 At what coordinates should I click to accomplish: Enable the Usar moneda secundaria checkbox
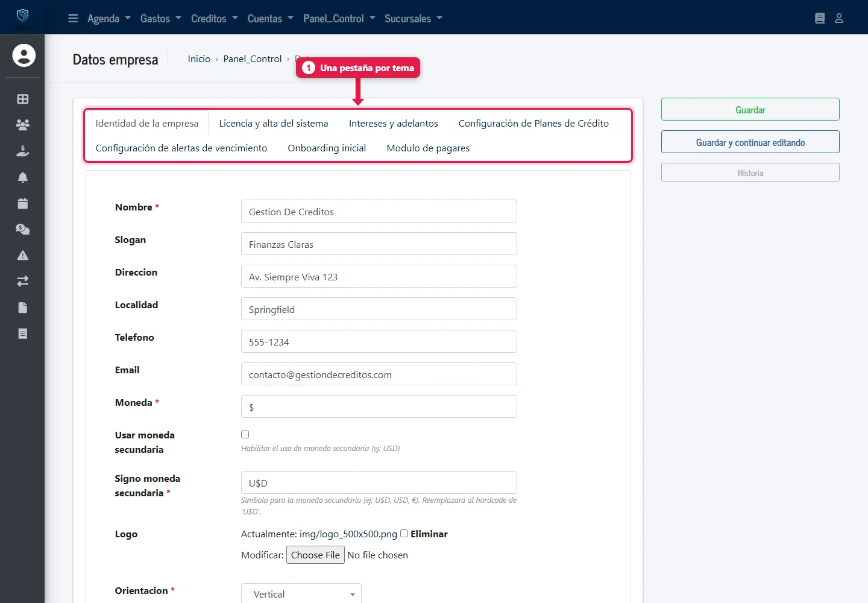245,434
